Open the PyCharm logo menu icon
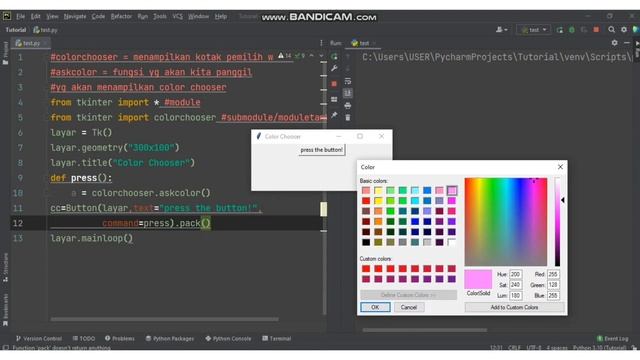 pyautogui.click(x=7, y=16)
